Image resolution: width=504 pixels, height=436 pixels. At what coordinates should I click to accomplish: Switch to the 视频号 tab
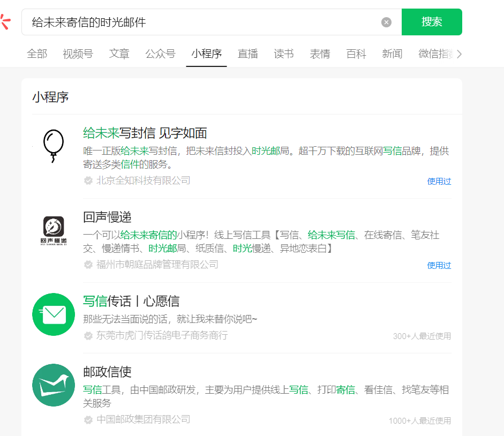point(78,54)
